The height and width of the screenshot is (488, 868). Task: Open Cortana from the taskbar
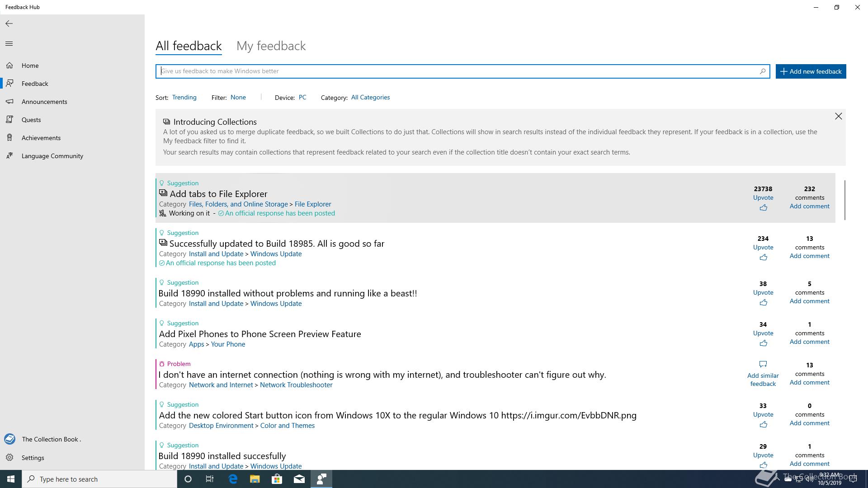point(188,479)
